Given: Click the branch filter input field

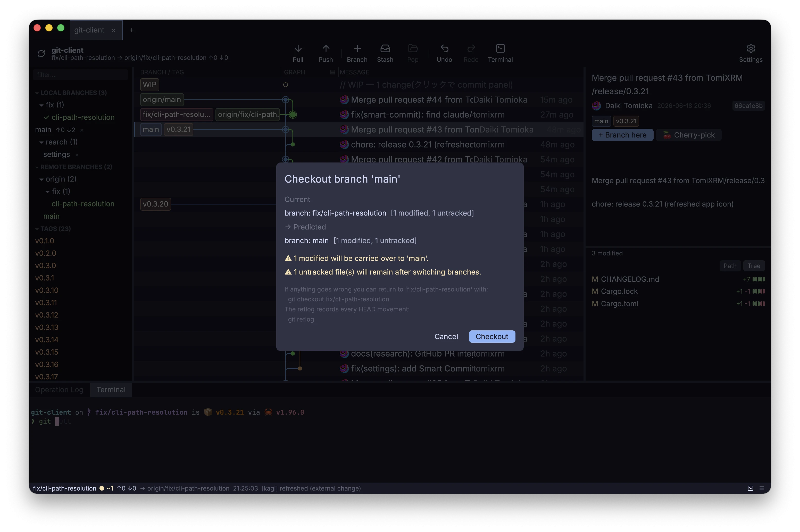Looking at the screenshot, I should pyautogui.click(x=80, y=75).
